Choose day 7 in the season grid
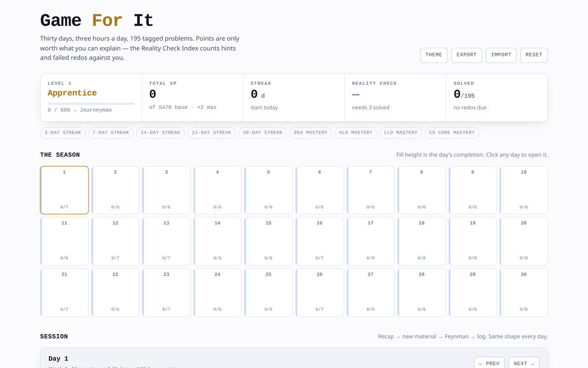 [370, 190]
